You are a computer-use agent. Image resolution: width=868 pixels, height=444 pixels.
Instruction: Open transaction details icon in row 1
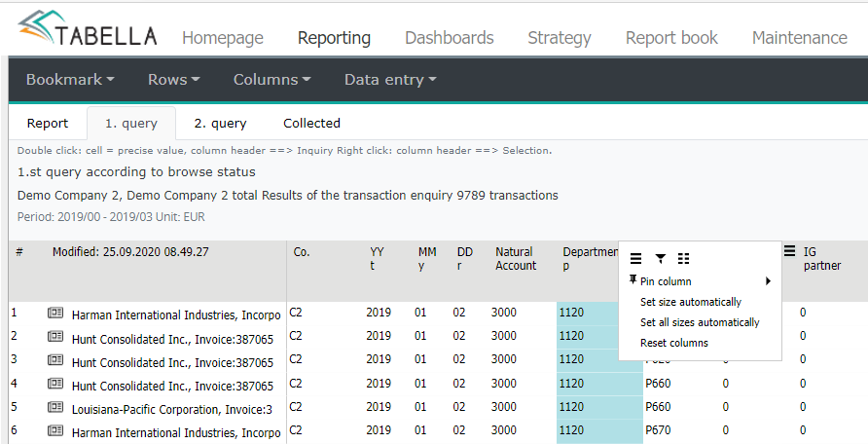coord(55,313)
